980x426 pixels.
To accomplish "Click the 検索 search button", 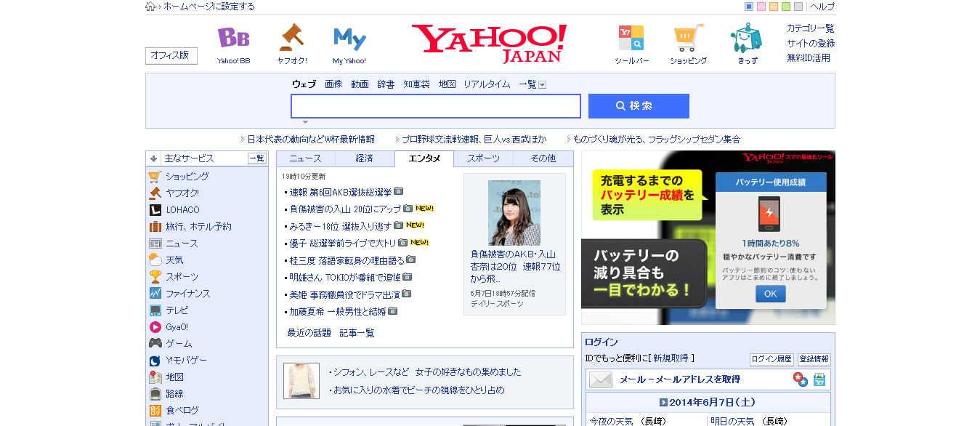I will click(x=639, y=106).
